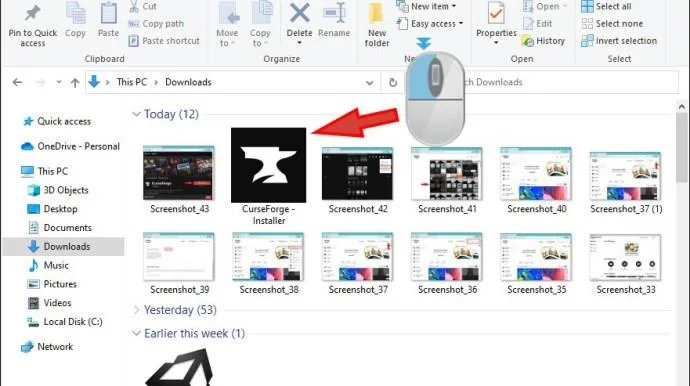Open the Videos folder
This screenshot has height=386, width=690.
50,303
